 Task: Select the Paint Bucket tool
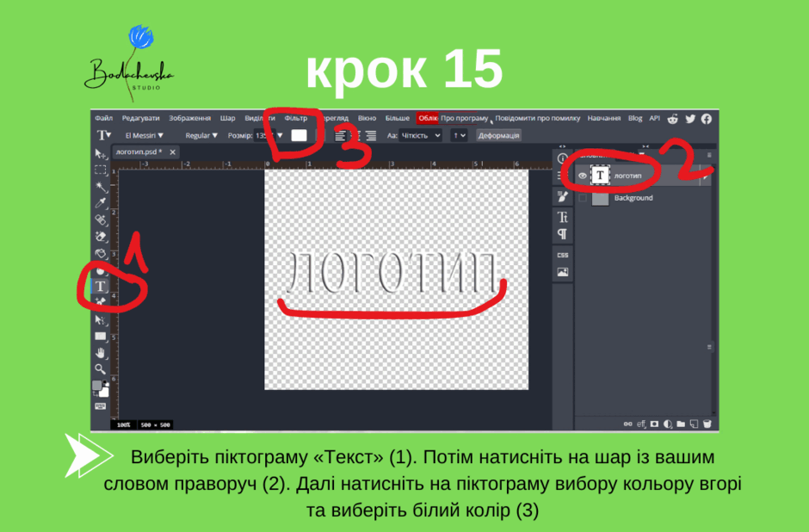(100, 253)
